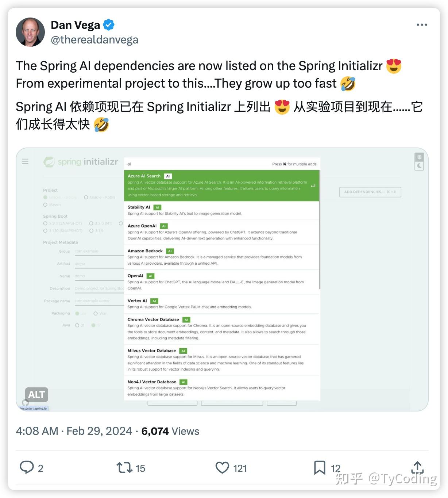This screenshot has height=498, width=448.
Task: Select the Maven project radio button
Action: (x=45, y=204)
